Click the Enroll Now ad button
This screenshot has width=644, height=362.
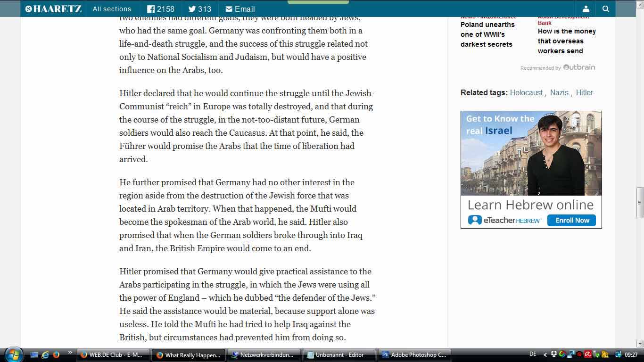[x=572, y=220]
